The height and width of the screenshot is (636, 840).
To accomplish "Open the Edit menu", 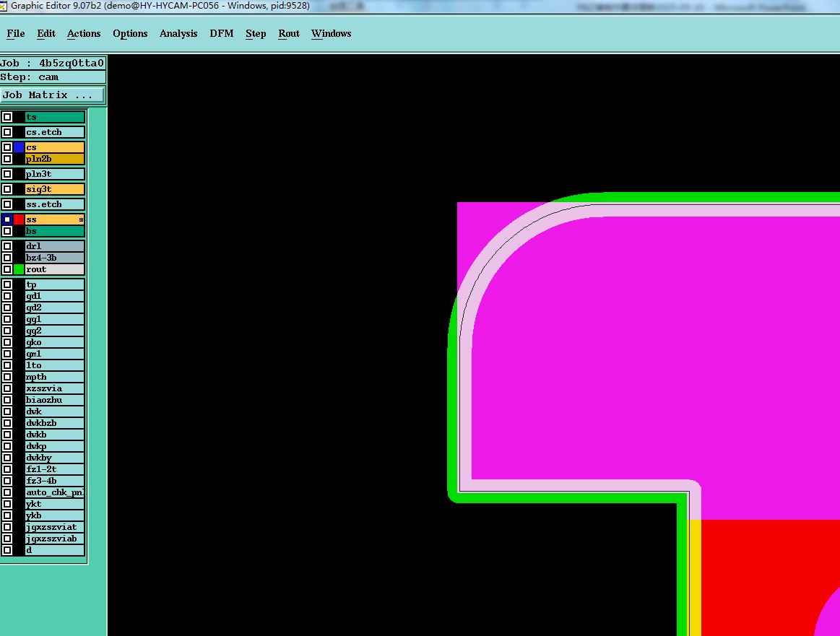I will click(x=46, y=33).
